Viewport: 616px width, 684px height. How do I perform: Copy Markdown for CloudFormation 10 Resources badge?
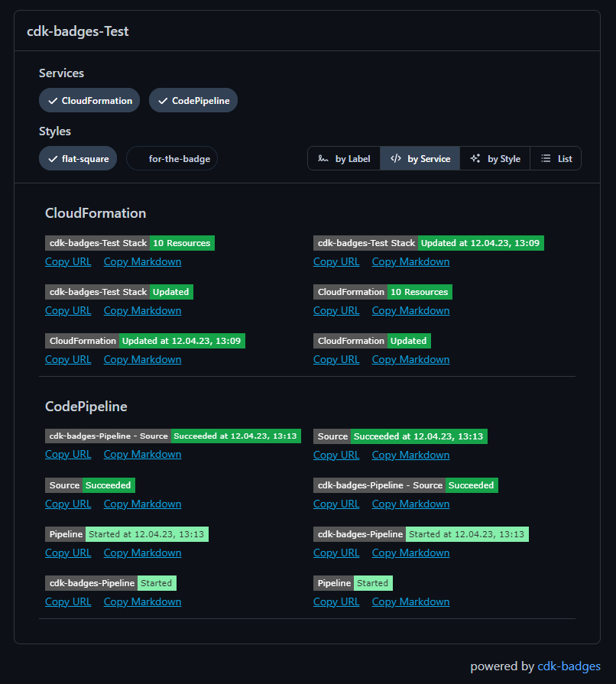410,310
